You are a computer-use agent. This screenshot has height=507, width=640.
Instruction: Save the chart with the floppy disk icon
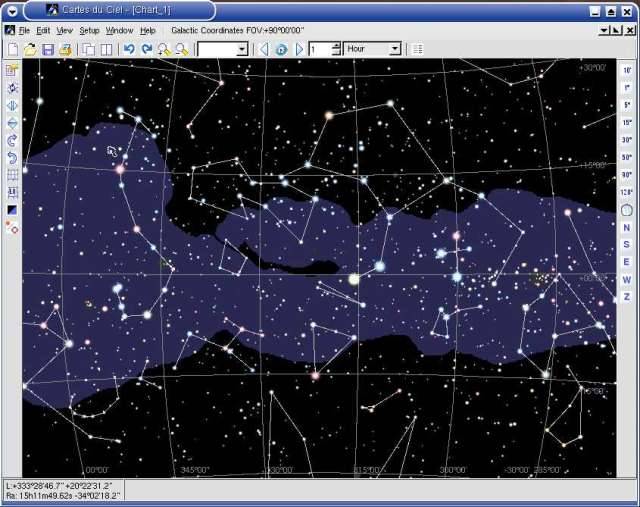pos(48,50)
